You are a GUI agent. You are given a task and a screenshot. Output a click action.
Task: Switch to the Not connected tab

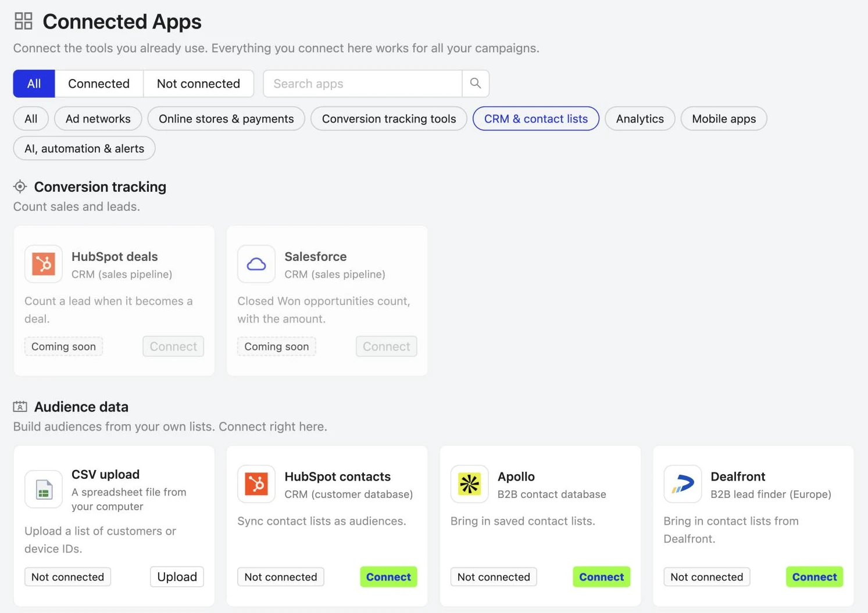pyautogui.click(x=198, y=84)
